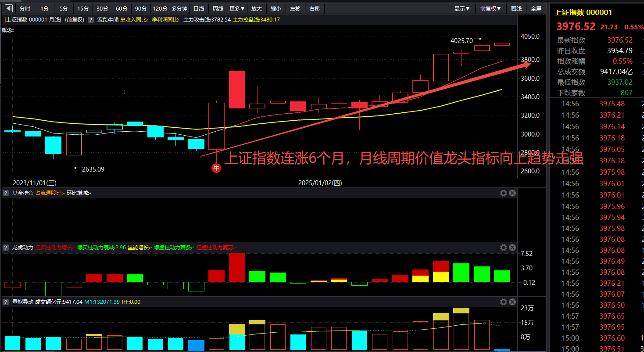Click the tick price 3975.48
The image size is (644, 352).
[x=612, y=104]
